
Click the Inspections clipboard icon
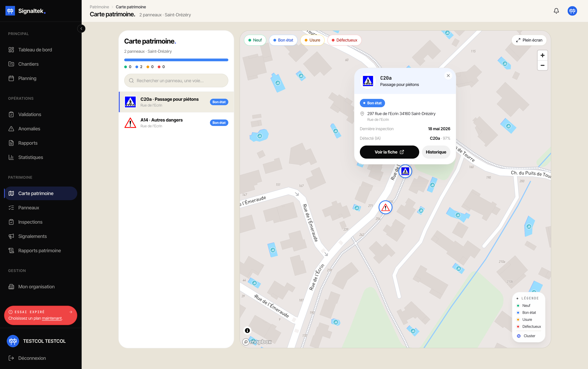click(x=11, y=222)
